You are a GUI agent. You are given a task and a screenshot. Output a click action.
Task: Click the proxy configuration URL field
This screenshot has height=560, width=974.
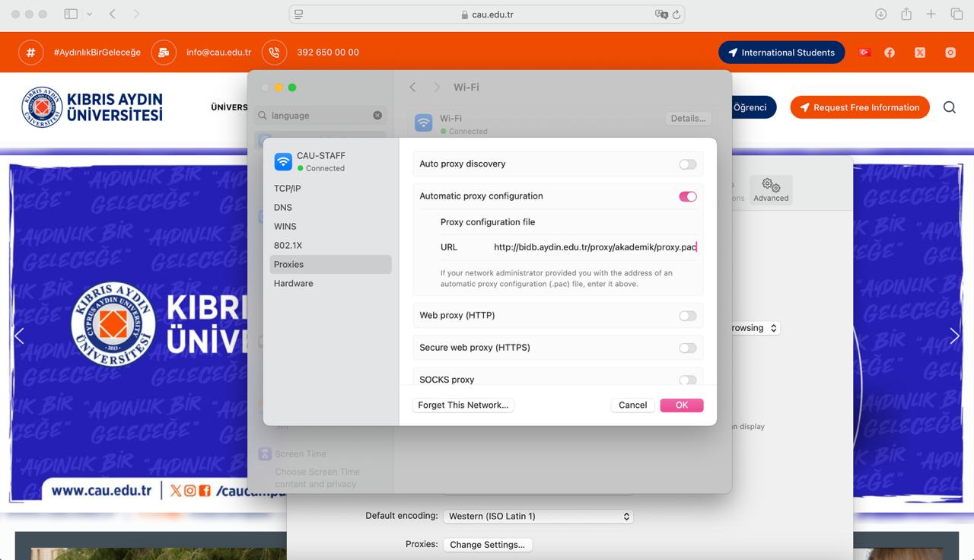pyautogui.click(x=594, y=247)
